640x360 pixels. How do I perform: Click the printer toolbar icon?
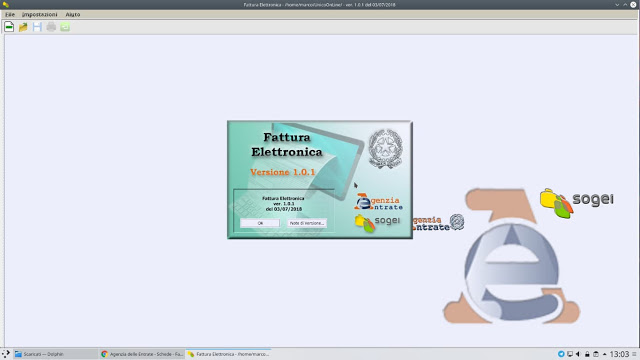coord(51,27)
